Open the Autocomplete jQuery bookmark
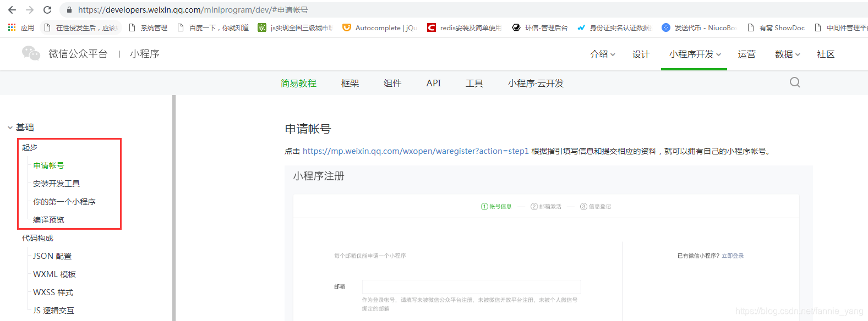 click(x=380, y=27)
